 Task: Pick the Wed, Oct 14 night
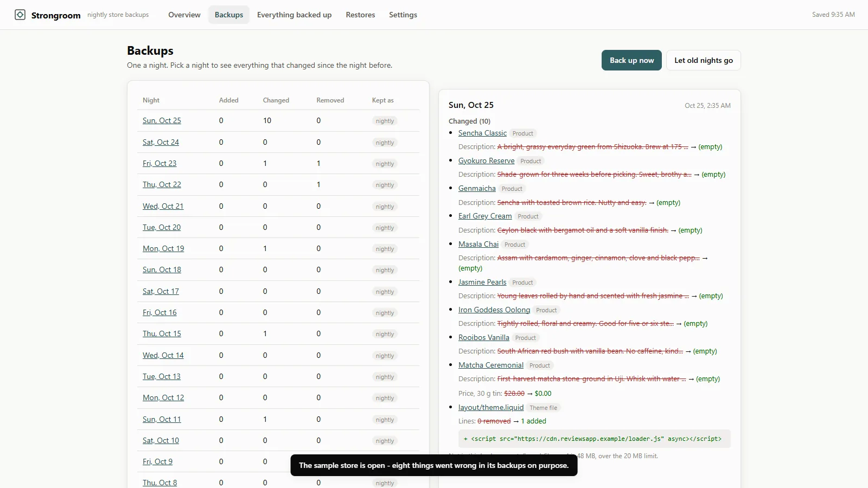pos(163,355)
